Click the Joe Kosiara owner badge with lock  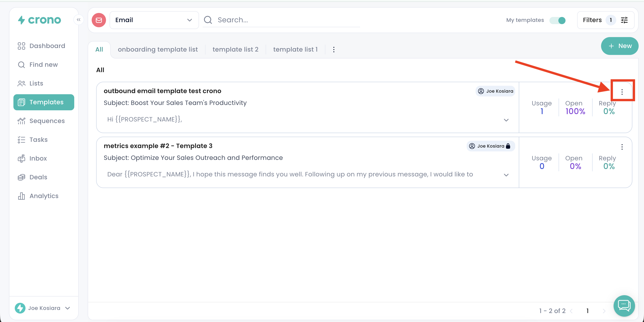(x=491, y=146)
